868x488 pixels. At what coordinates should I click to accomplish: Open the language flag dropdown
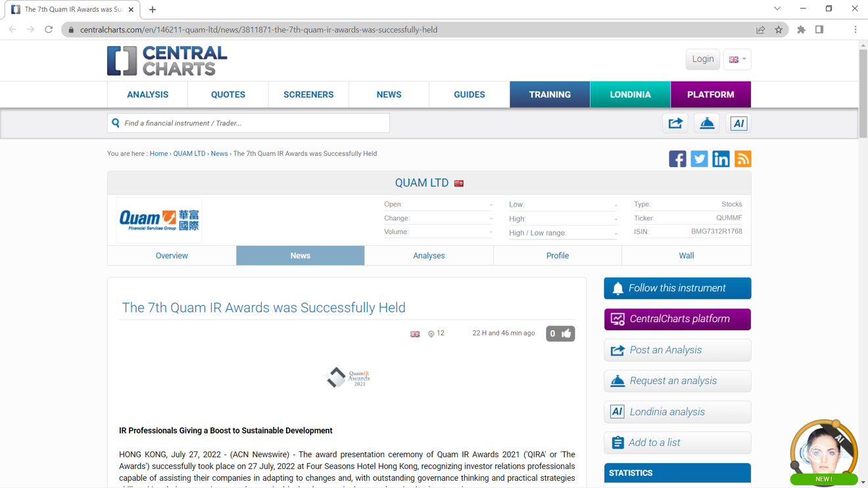tap(737, 59)
